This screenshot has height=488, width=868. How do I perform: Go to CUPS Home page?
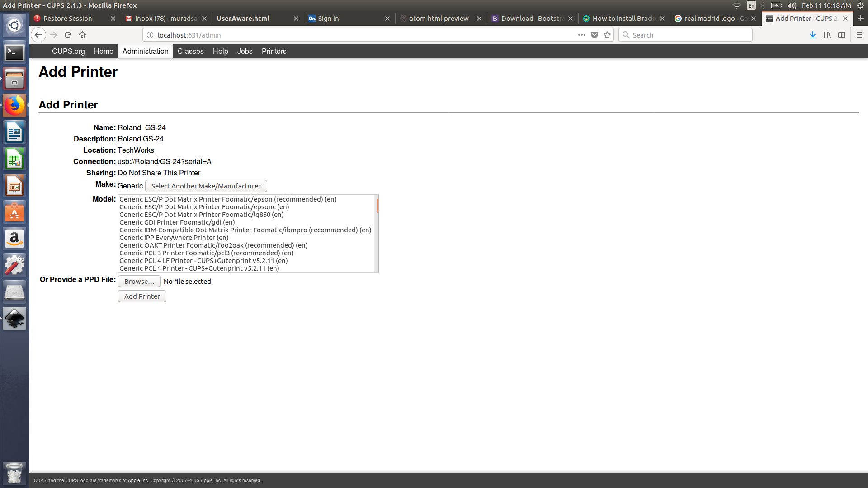(104, 51)
